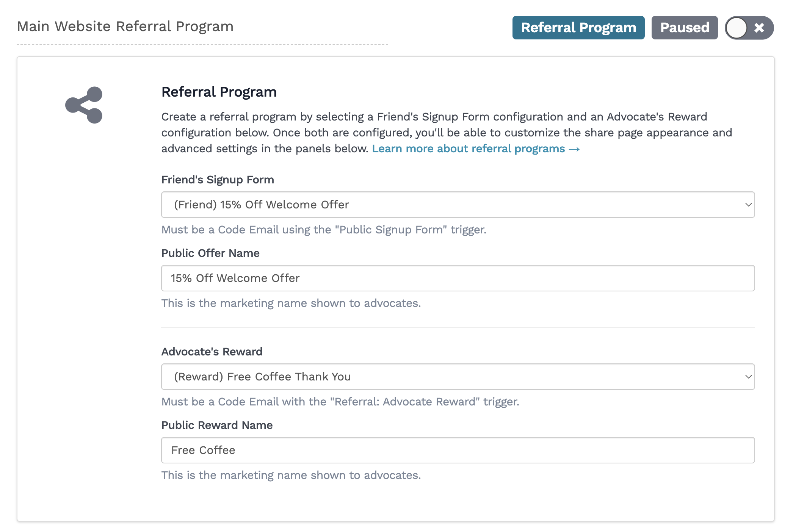The image size is (793, 532).
Task: Click the Main Website Referral Program title
Action: (x=125, y=27)
